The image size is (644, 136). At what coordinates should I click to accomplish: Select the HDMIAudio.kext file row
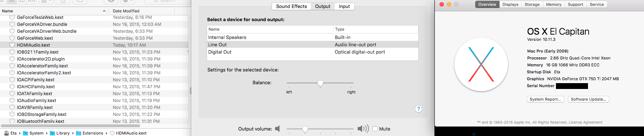click(94, 45)
